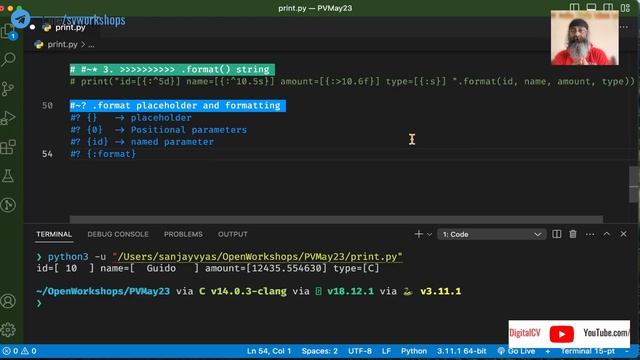Click the '{id} → named parameter' line
Image resolution: width=640 pixels, height=360 pixels.
coord(142,142)
